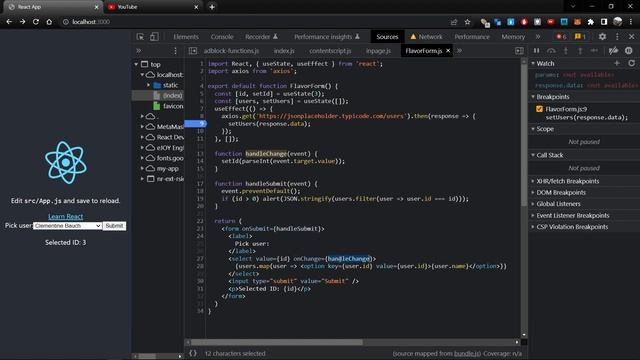
Task: Open DevTools more options kebab menu
Action: tap(617, 37)
